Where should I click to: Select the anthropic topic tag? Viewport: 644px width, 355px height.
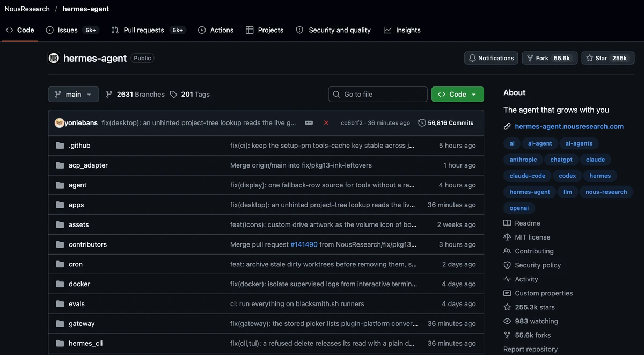tap(523, 160)
